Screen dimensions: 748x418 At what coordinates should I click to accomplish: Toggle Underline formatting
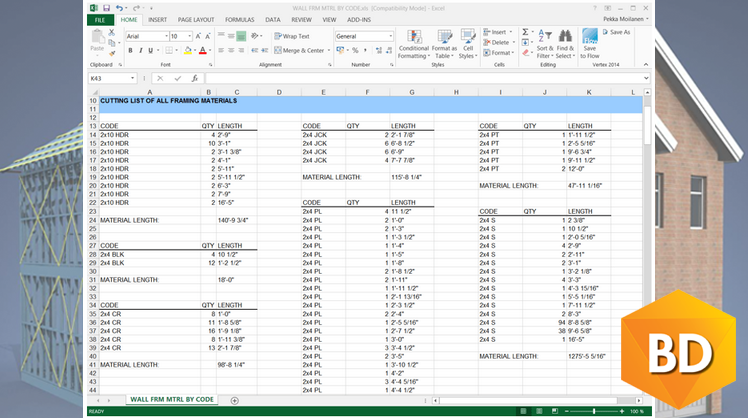pyautogui.click(x=151, y=50)
